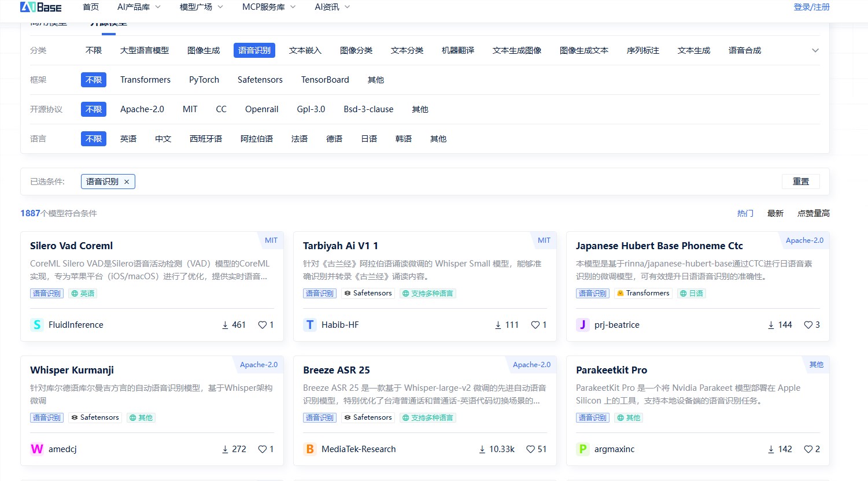This screenshot has height=481, width=868.
Task: Click Transformers tag on Japanese Hubert card
Action: click(x=643, y=293)
